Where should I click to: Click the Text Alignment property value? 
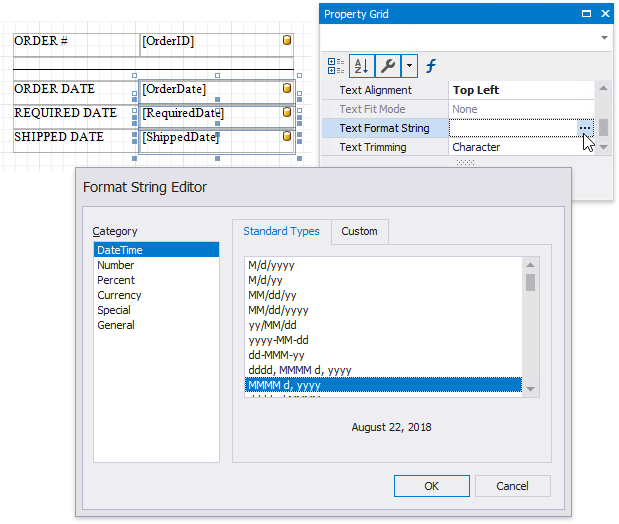click(x=520, y=90)
